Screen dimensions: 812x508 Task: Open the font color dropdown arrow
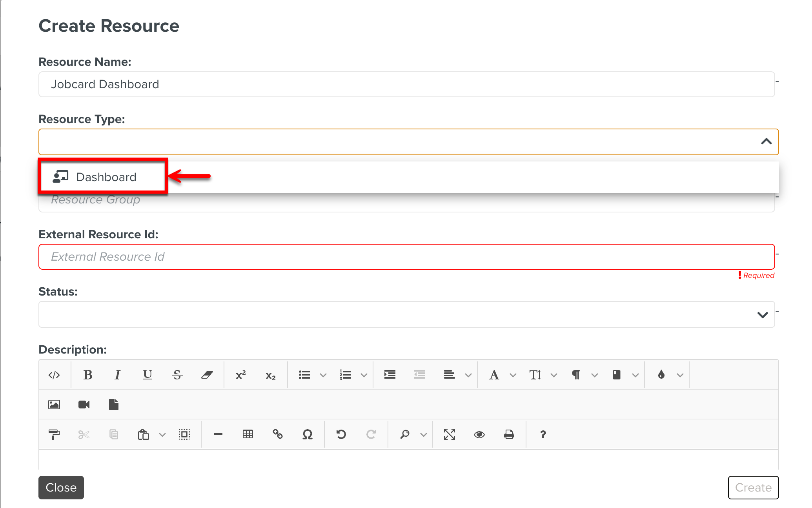pyautogui.click(x=513, y=375)
